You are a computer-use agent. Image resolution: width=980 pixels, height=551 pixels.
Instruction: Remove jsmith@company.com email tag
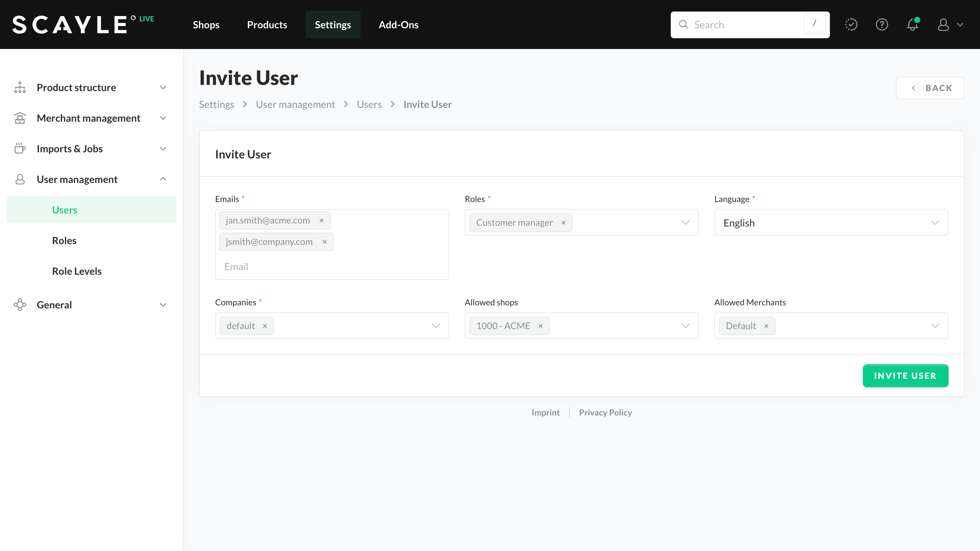point(325,242)
